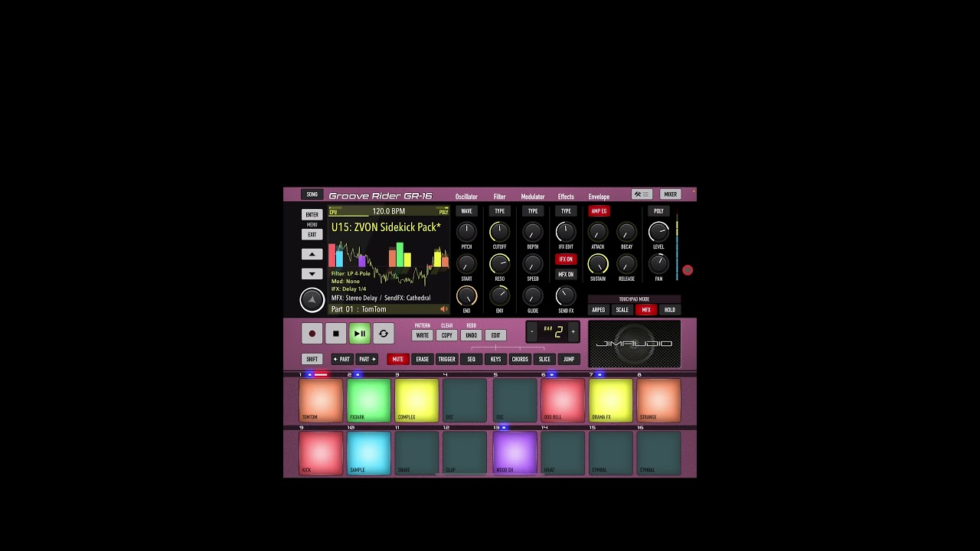Toggle the green play/pause button
The width and height of the screenshot is (980, 551).
359,334
